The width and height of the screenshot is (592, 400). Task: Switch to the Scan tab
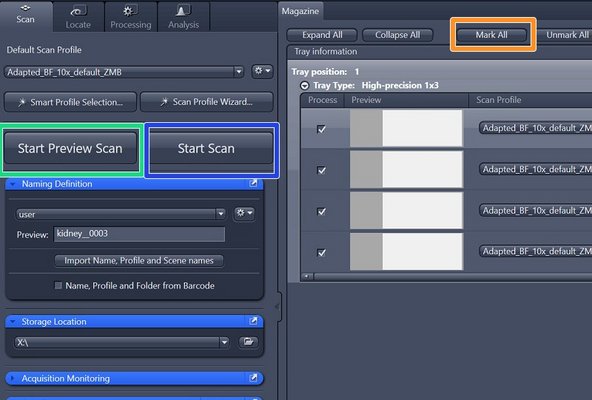(x=25, y=16)
